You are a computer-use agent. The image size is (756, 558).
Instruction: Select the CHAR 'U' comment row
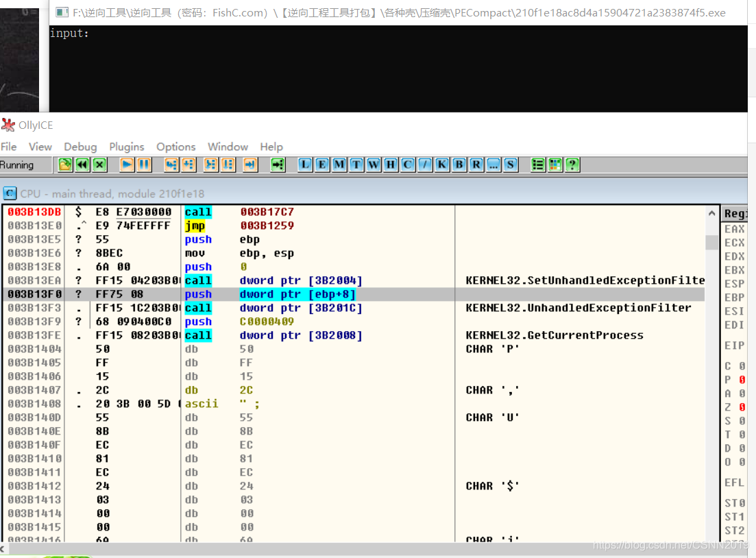(354, 417)
